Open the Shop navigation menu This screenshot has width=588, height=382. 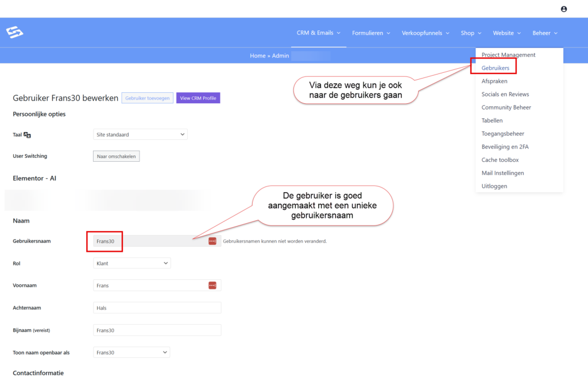tap(471, 33)
